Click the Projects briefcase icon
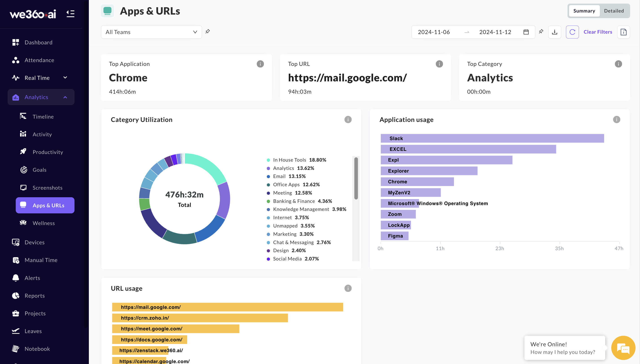The height and width of the screenshot is (364, 640). (15, 313)
